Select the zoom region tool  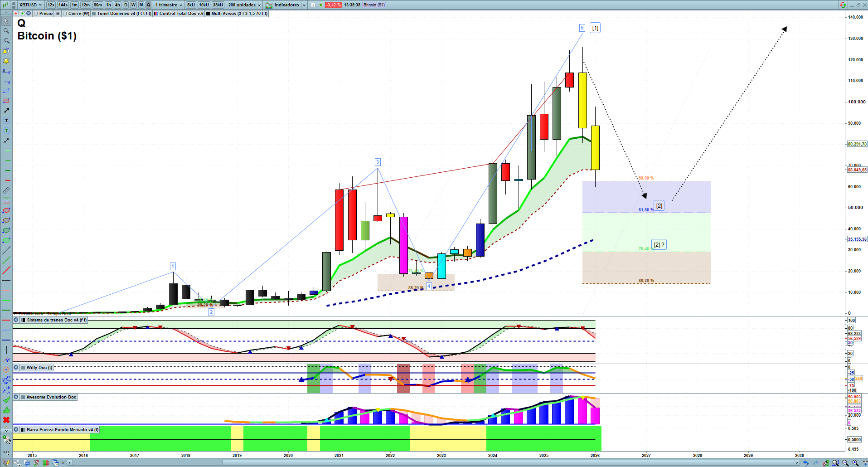coord(6,41)
